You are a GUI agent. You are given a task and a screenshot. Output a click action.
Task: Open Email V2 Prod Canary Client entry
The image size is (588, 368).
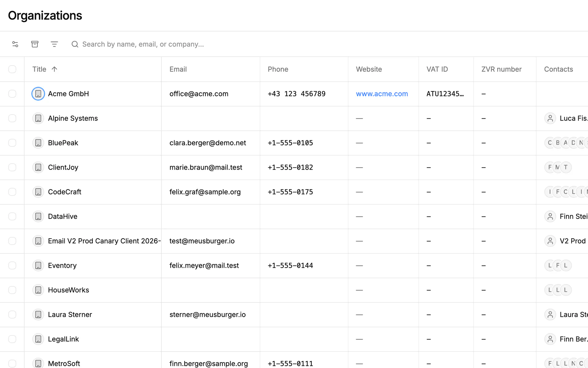pyautogui.click(x=104, y=241)
